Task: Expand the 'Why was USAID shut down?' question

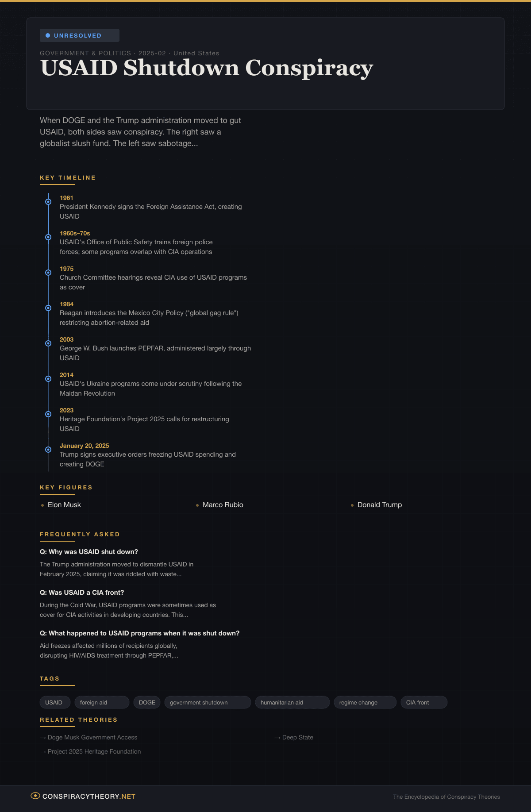Action: pos(89,552)
